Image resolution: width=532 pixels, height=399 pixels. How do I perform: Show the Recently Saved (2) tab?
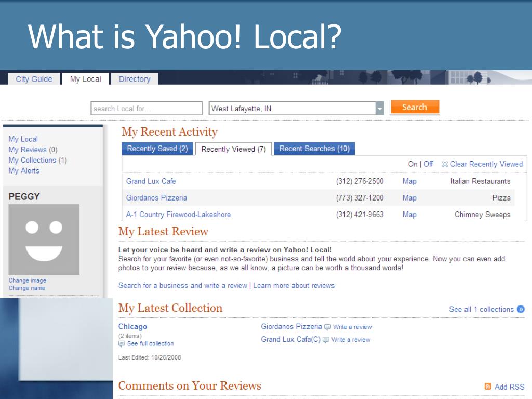(x=157, y=149)
